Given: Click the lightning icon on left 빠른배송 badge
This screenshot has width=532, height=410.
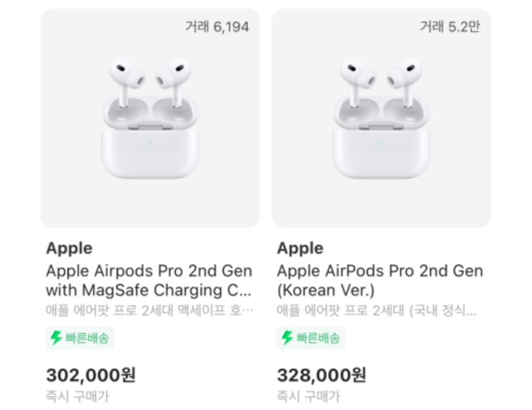Looking at the screenshot, I should (56, 338).
